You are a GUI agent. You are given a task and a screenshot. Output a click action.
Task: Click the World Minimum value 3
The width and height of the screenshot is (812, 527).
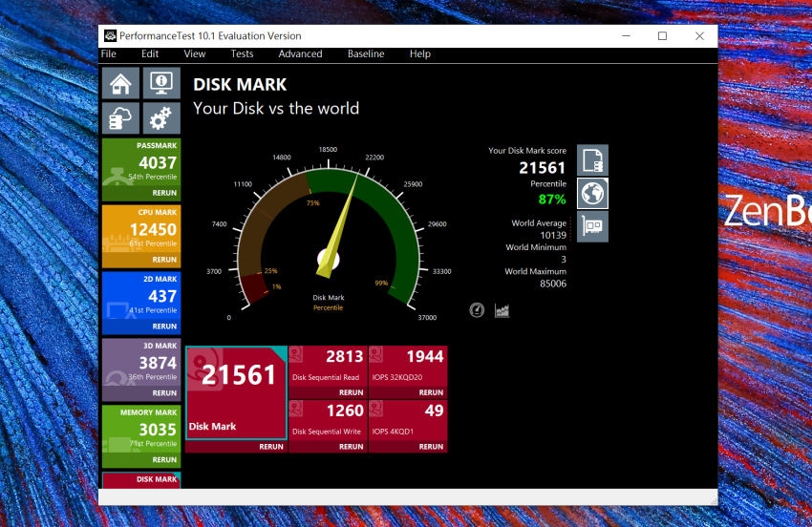pos(564,260)
